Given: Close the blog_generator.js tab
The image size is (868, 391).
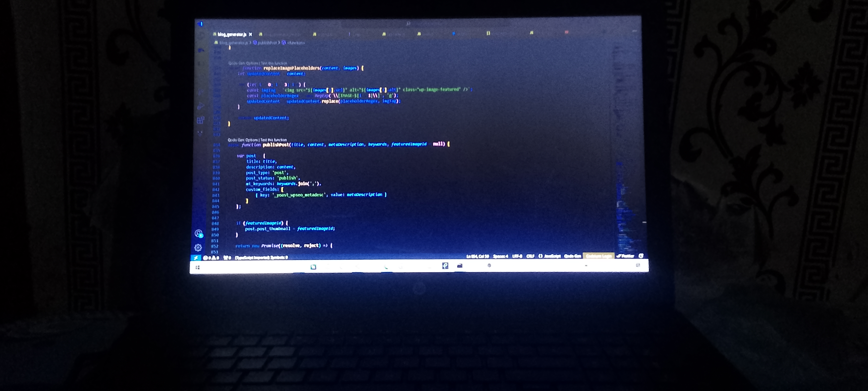Looking at the screenshot, I should pos(250,34).
